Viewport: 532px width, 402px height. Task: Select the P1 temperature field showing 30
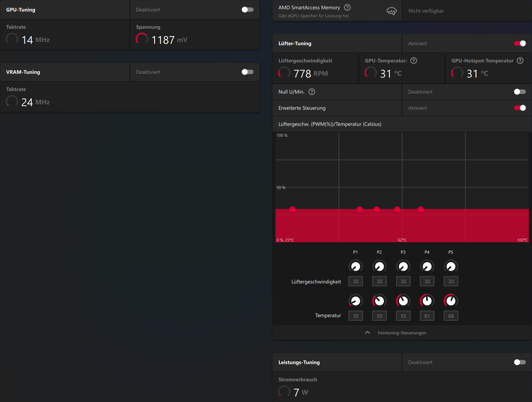click(x=356, y=316)
